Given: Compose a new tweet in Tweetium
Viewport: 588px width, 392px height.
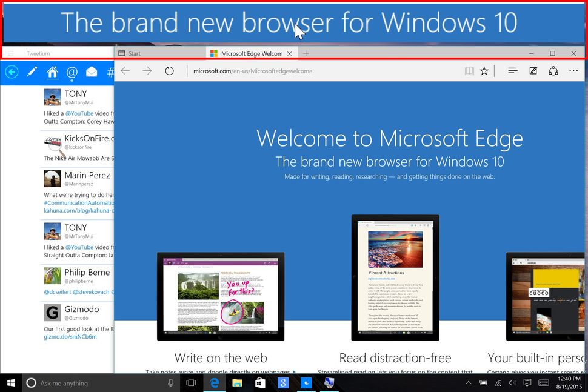Looking at the screenshot, I should point(32,71).
